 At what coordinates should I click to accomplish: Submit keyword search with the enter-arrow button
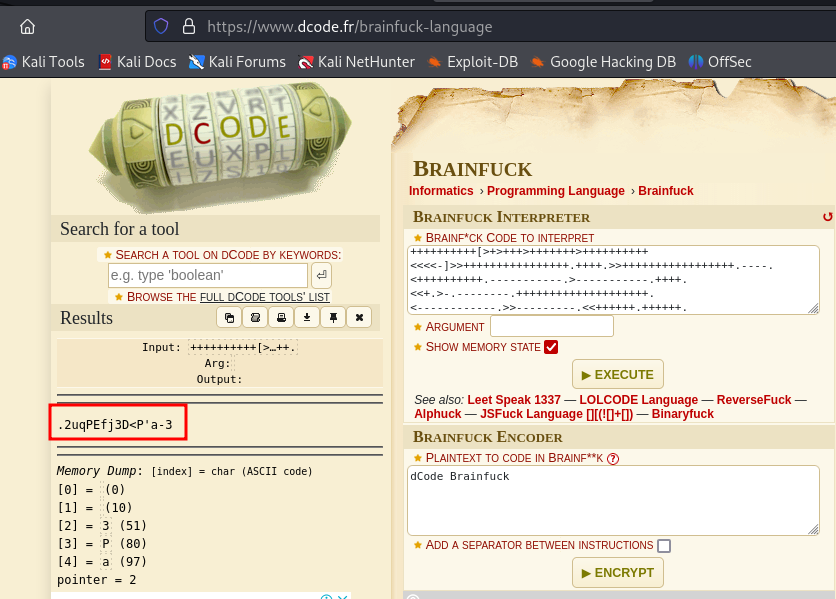tap(321, 275)
